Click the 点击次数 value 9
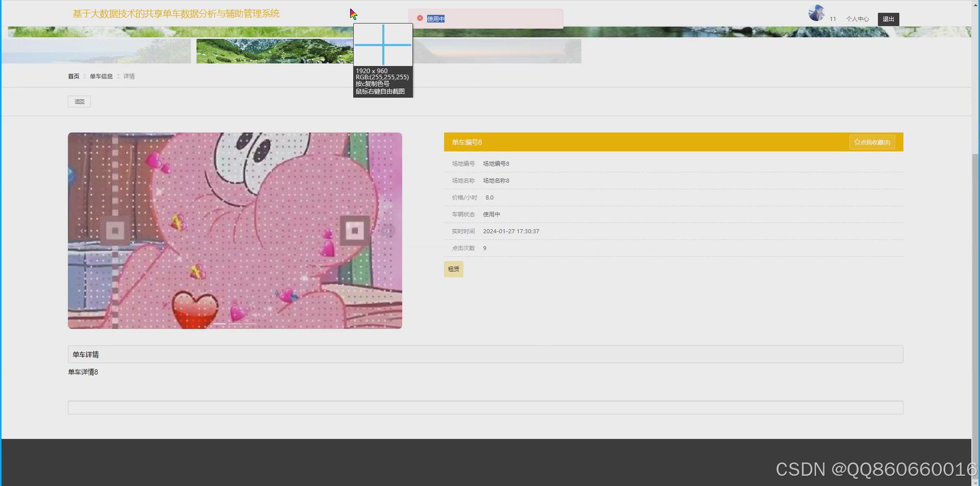Image resolution: width=980 pixels, height=486 pixels. (485, 248)
